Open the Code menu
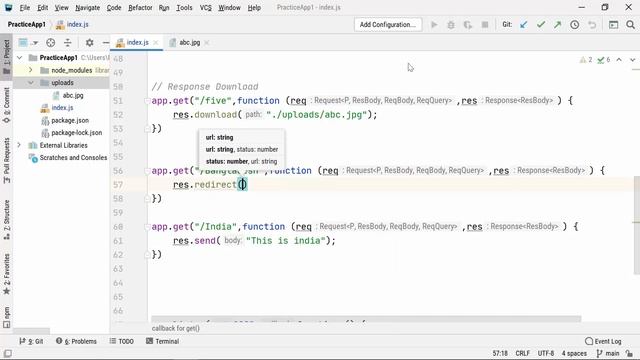Screen dimensions: 640x360 point(114,8)
